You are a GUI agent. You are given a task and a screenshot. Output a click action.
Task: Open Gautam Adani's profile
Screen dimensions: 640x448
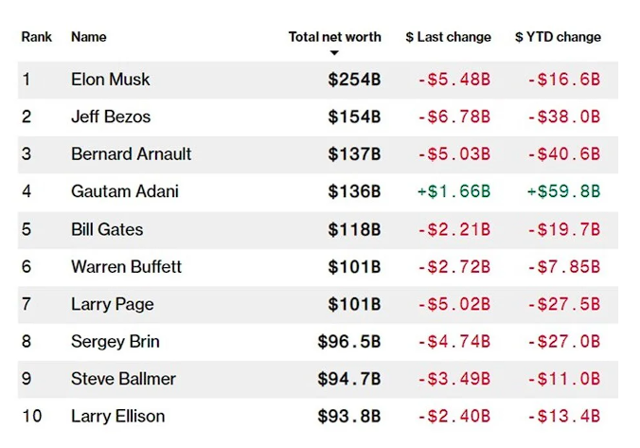pos(124,191)
